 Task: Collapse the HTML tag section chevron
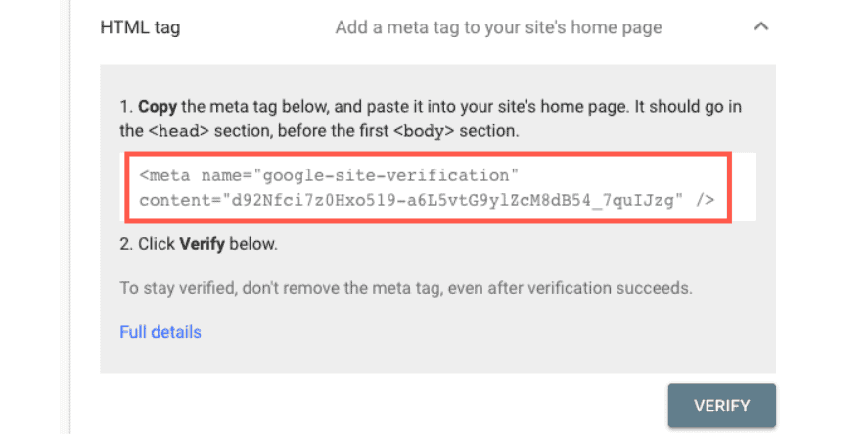pos(761,26)
